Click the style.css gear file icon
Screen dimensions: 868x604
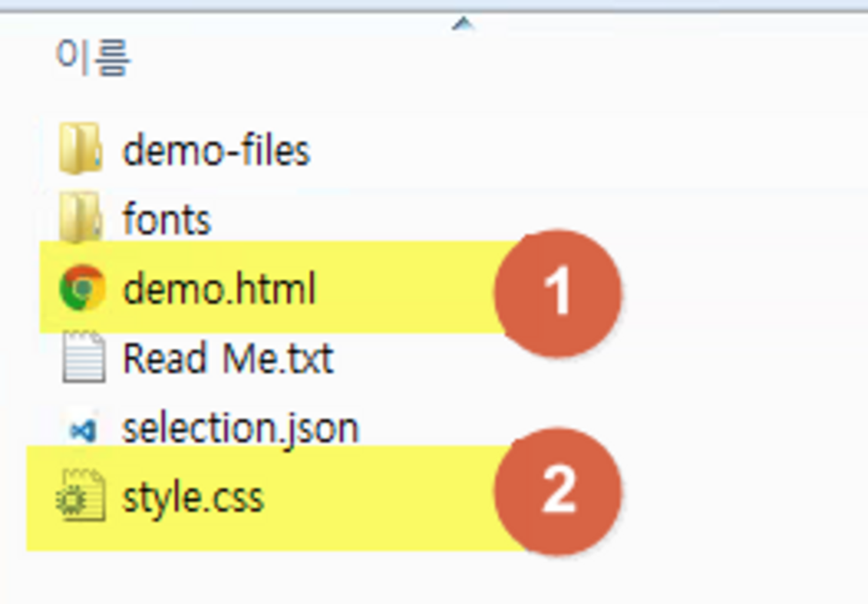click(x=81, y=497)
